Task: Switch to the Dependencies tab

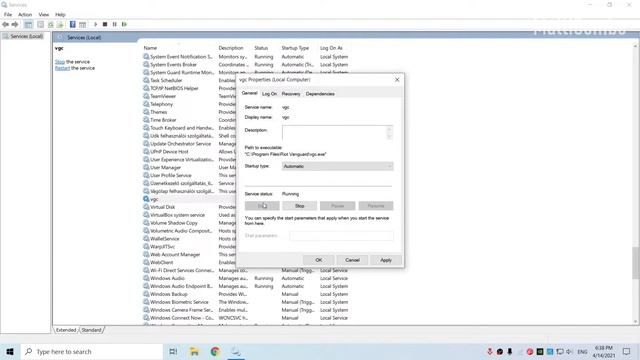Action: tap(320, 93)
